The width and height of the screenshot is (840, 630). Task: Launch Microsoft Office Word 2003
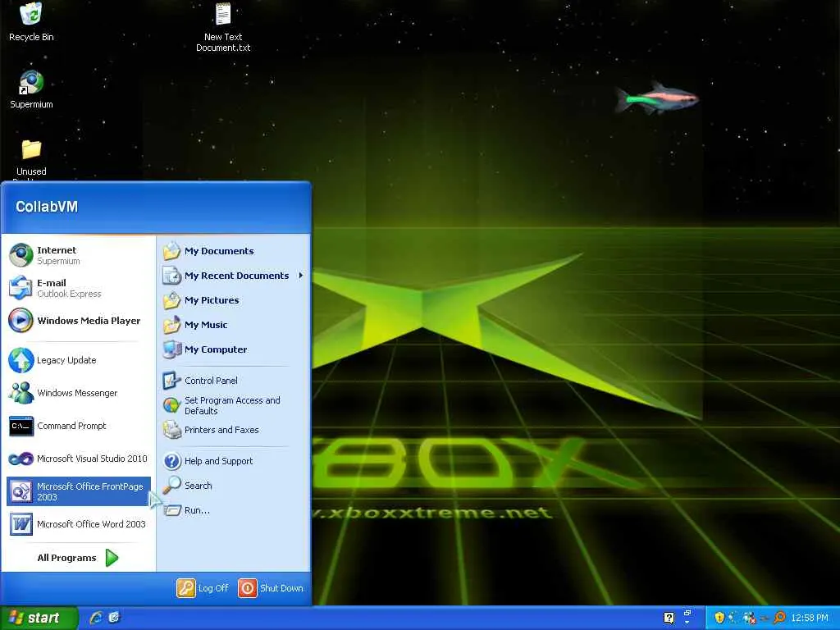78,524
